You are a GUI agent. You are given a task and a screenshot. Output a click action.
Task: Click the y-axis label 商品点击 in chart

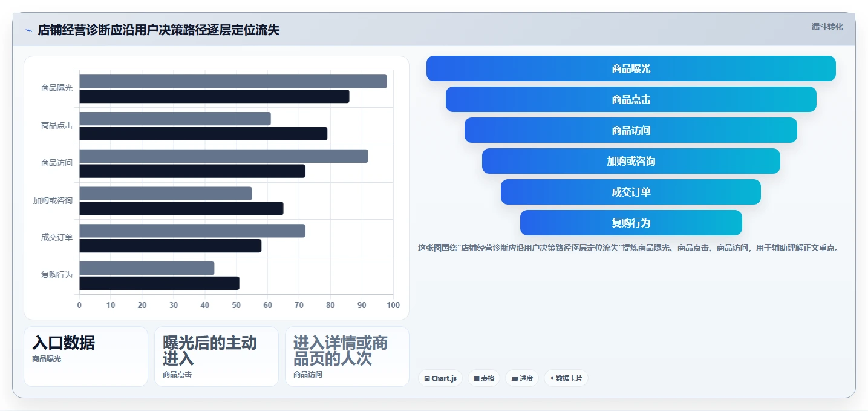(57, 126)
